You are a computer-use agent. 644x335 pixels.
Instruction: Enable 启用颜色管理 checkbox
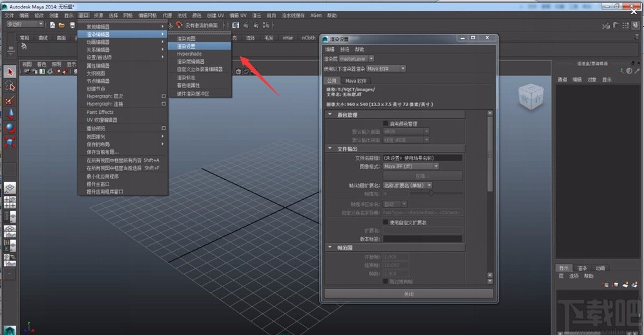click(385, 123)
